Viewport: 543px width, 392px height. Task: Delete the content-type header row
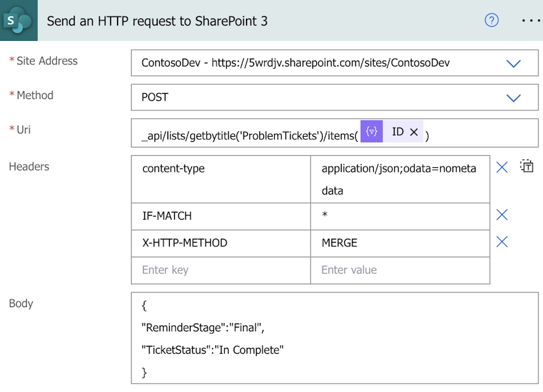tap(501, 167)
